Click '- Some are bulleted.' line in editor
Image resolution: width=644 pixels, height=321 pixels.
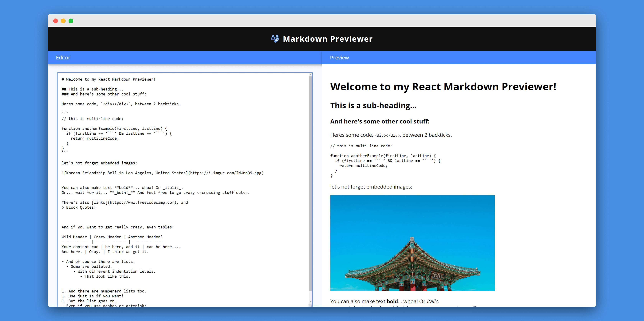click(89, 267)
